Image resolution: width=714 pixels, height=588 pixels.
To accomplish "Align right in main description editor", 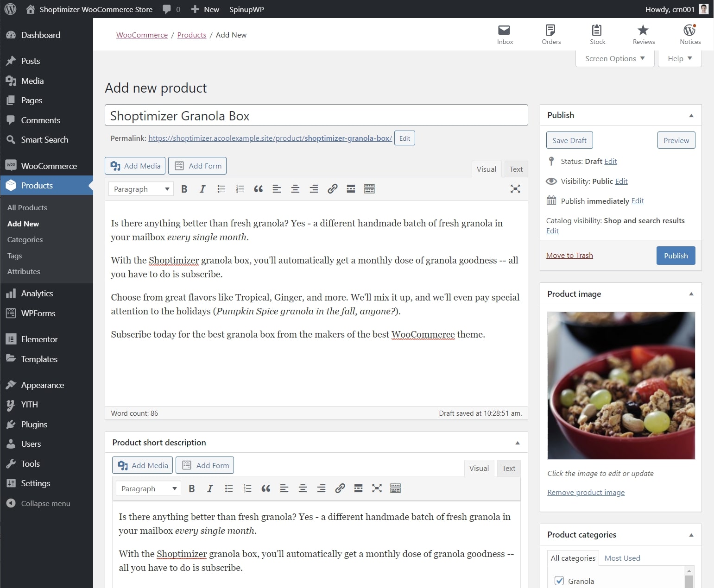I will tap(314, 189).
